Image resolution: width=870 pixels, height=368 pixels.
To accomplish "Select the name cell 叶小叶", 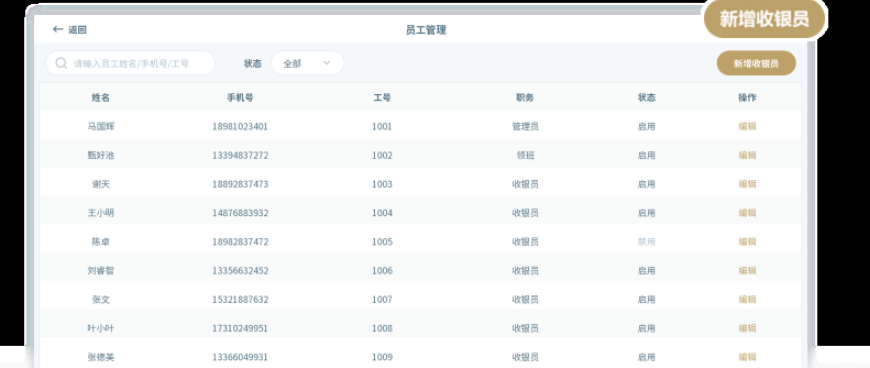I will pyautogui.click(x=101, y=329).
